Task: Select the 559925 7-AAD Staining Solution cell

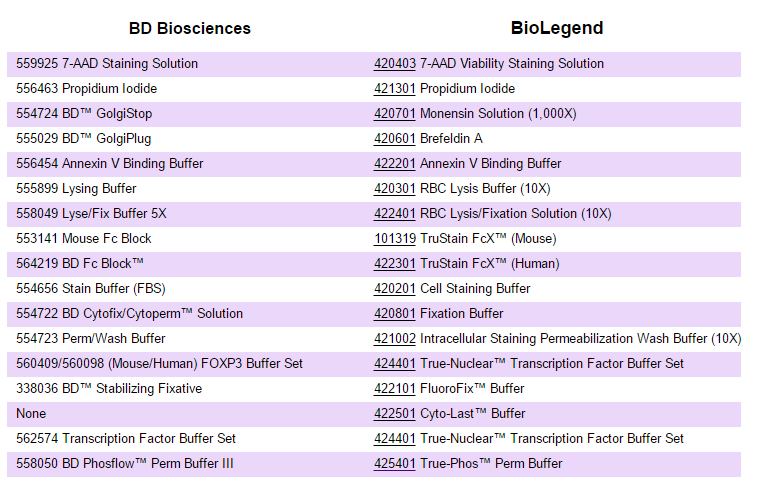Action: click(107, 64)
